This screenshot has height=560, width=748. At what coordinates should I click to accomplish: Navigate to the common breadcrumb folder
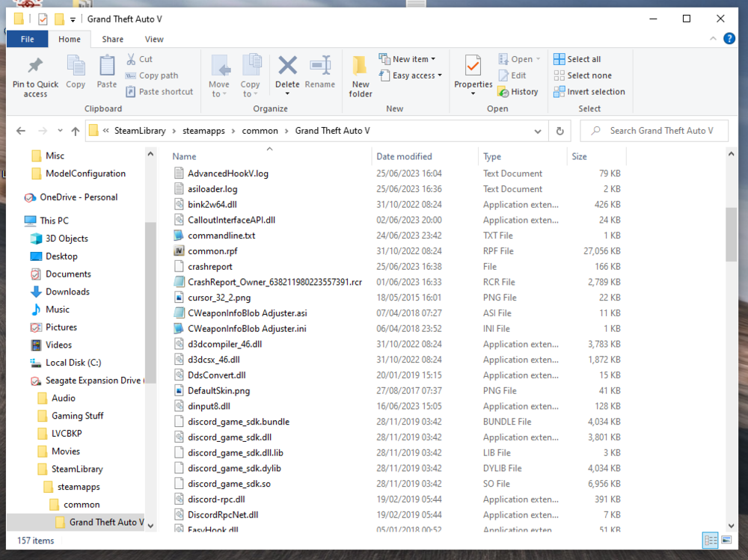point(260,130)
